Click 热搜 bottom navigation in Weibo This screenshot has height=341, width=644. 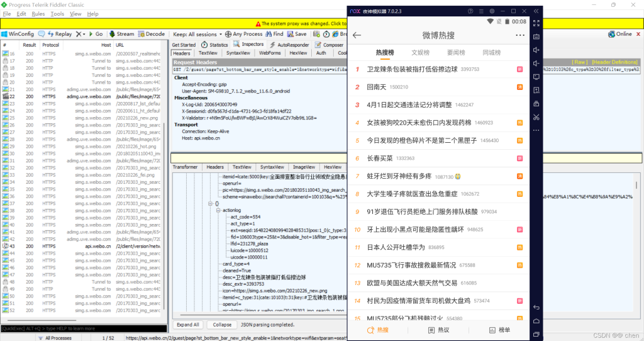pos(377,330)
